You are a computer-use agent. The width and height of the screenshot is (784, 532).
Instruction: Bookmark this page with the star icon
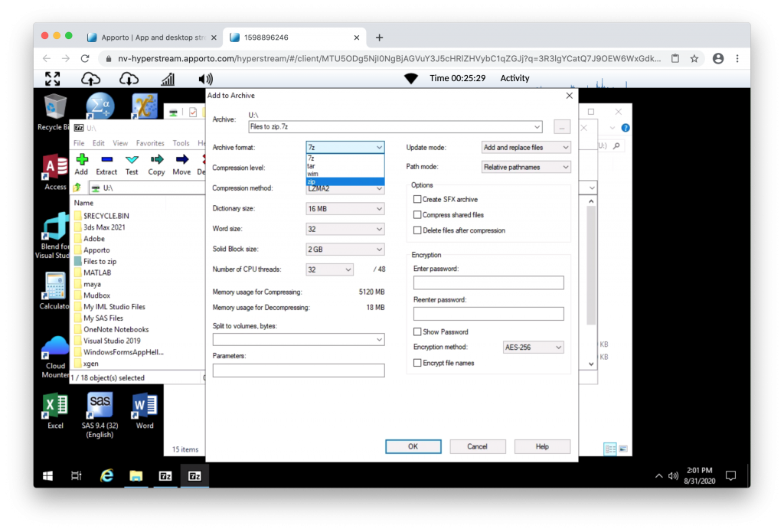[694, 58]
